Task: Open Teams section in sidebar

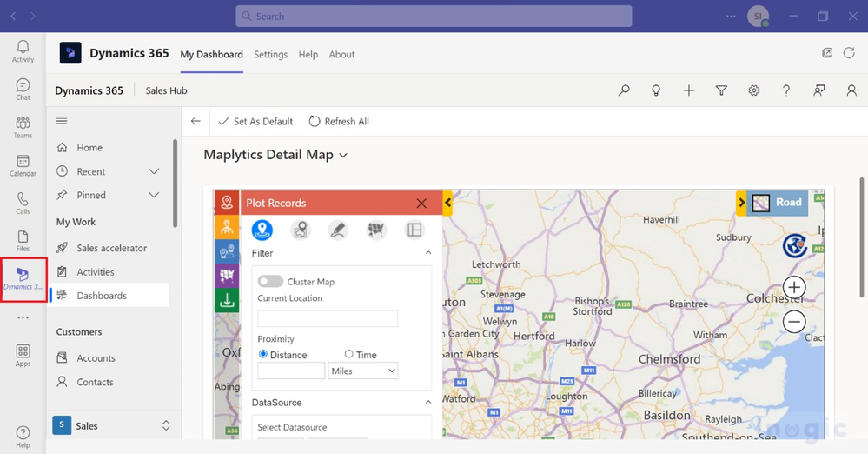Action: click(23, 128)
